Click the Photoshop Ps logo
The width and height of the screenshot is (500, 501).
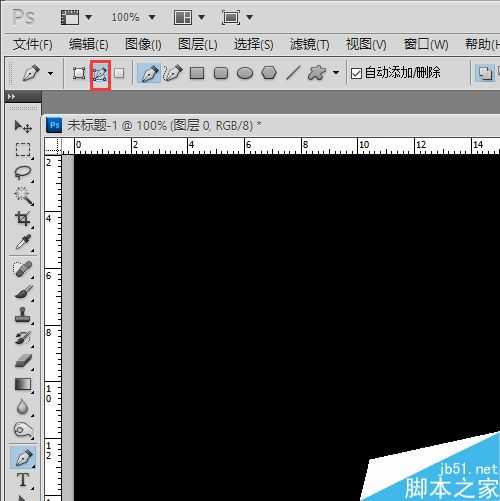pos(23,17)
